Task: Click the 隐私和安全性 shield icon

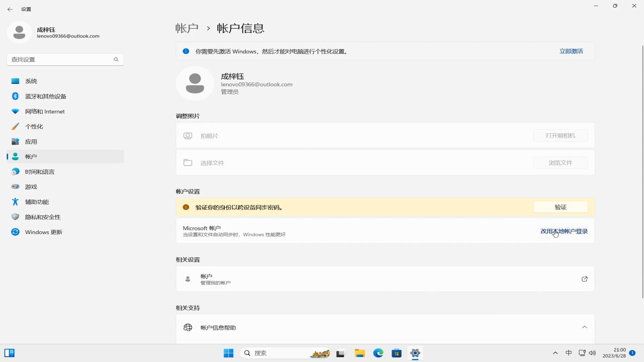Action: coord(15,217)
